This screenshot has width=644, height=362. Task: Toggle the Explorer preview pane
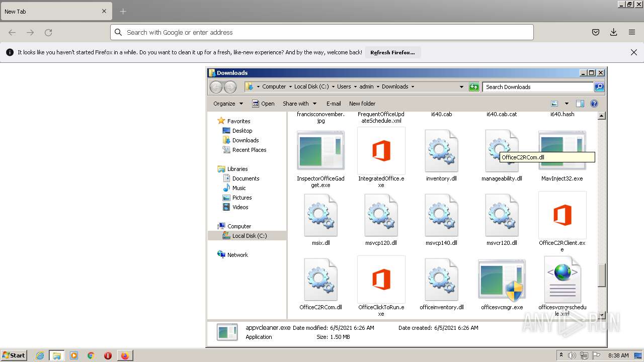tap(580, 104)
